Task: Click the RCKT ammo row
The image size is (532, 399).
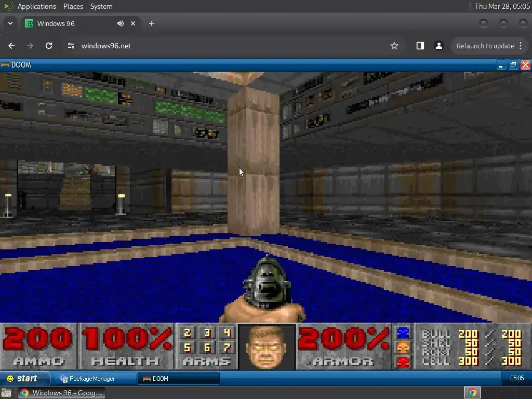Action: pos(472,352)
